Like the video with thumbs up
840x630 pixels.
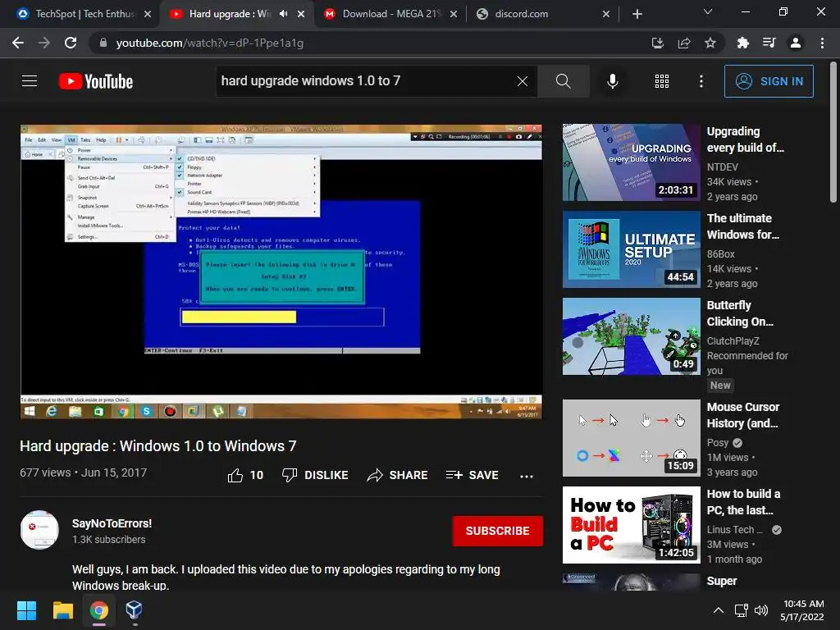pos(245,475)
